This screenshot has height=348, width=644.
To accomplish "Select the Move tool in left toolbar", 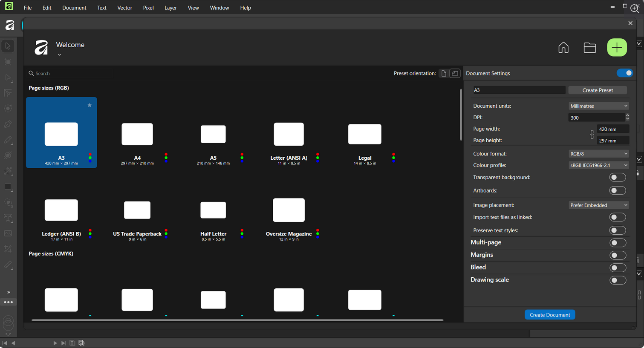I will click(x=8, y=46).
